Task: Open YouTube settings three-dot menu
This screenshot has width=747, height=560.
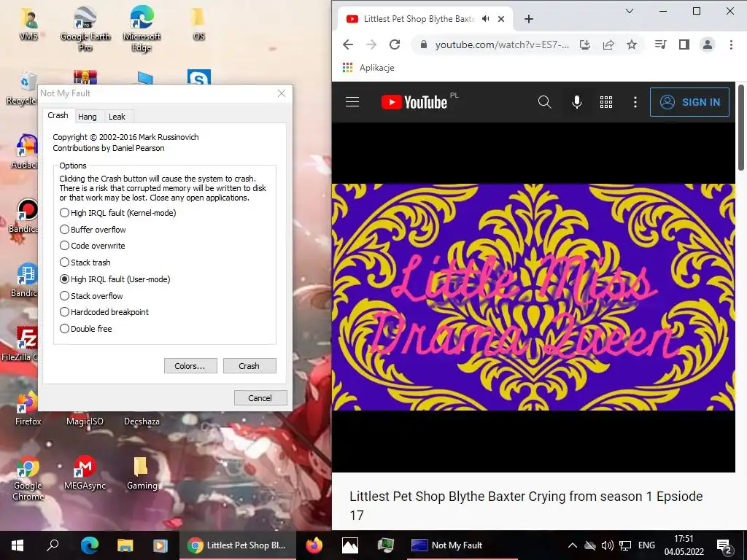Action: point(635,102)
